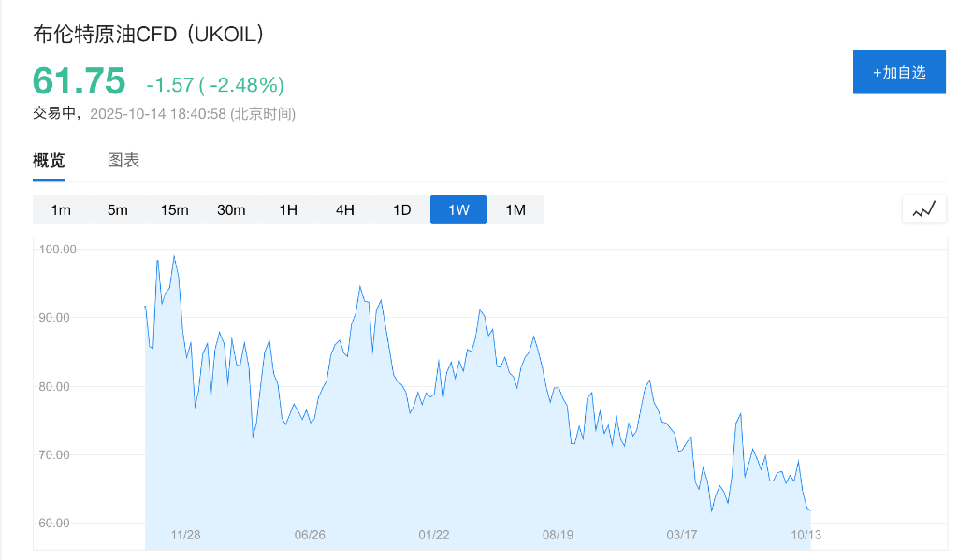958x560 pixels.
Task: Open the 图表 tab
Action: [x=123, y=160]
